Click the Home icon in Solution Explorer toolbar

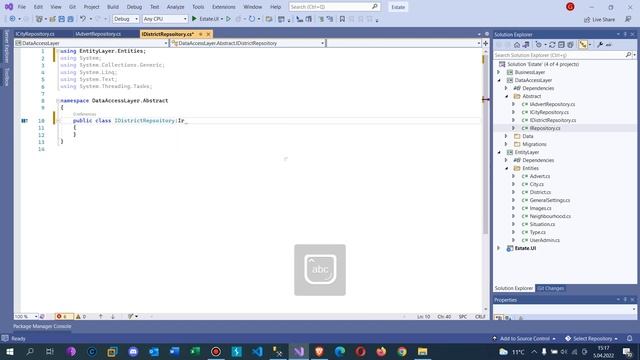click(517, 45)
